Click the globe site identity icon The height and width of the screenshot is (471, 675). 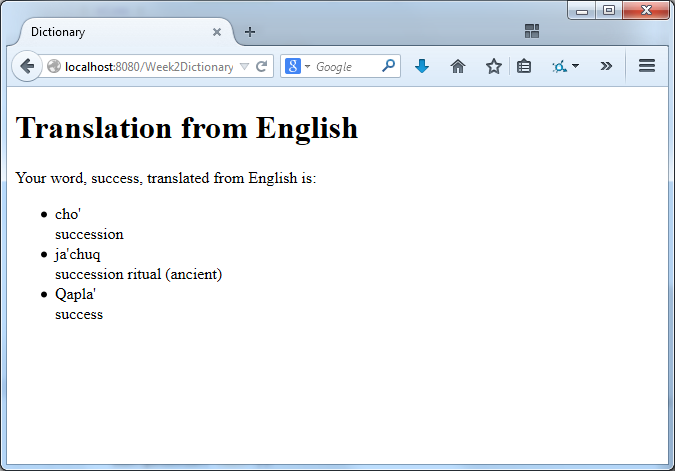click(x=54, y=67)
